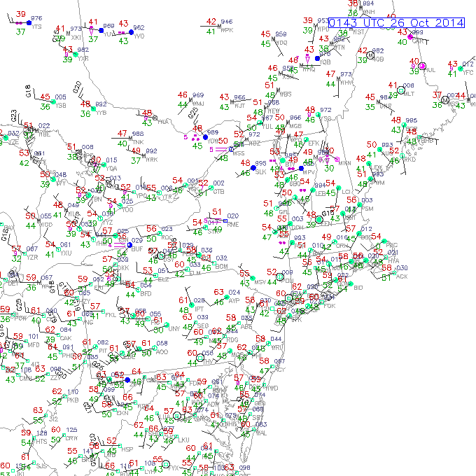The height and width of the screenshot is (476, 476).
Task: Select the UNY station label
Action: (174, 328)
